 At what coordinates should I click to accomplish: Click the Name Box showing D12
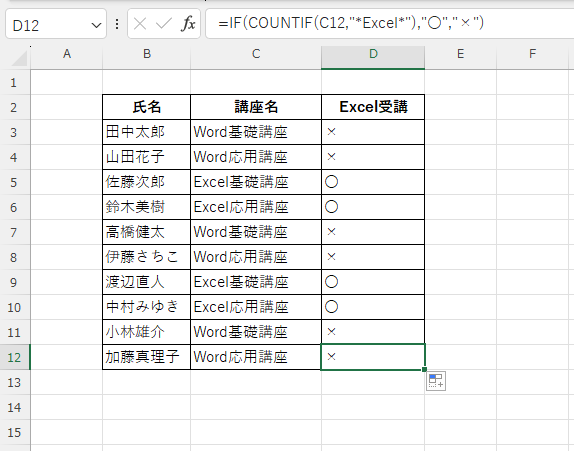56,24
